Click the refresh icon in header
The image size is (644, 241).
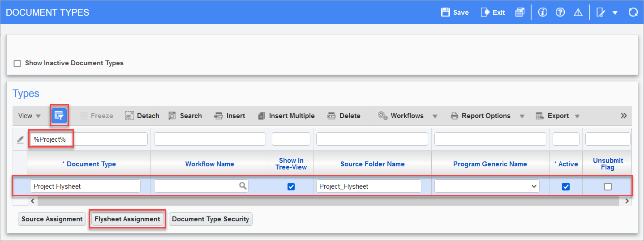coord(633,12)
